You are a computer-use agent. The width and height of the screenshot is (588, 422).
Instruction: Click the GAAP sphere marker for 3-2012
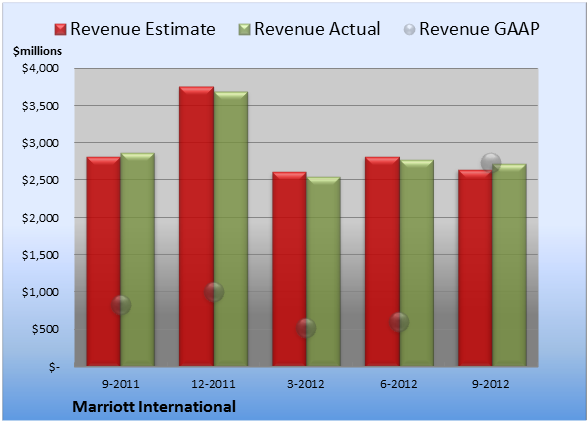pos(306,328)
